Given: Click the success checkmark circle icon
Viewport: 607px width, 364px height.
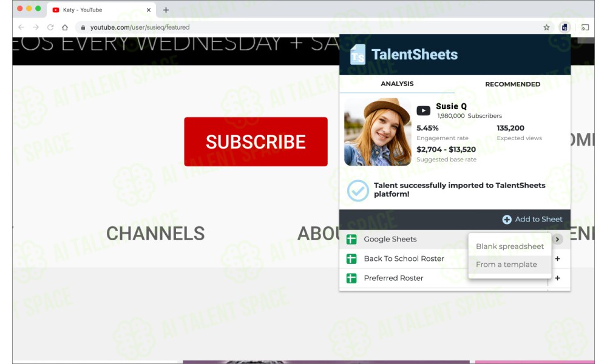Looking at the screenshot, I should point(358,190).
